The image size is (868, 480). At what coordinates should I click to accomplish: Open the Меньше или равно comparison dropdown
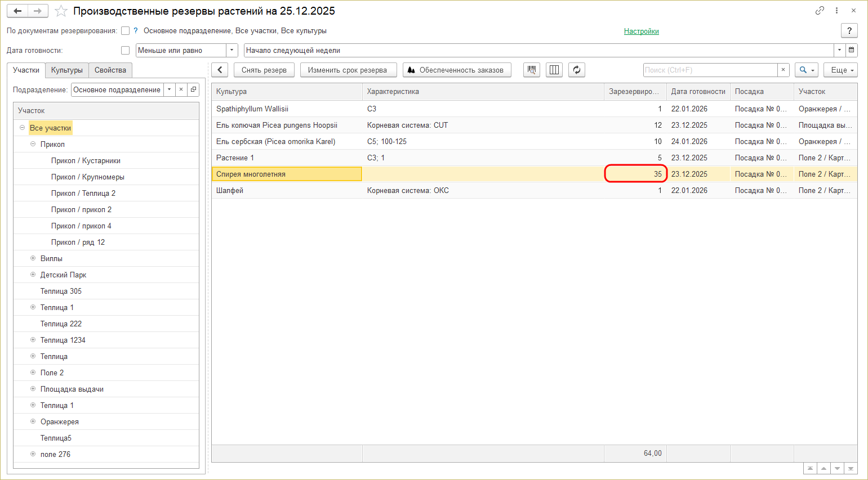(x=232, y=50)
